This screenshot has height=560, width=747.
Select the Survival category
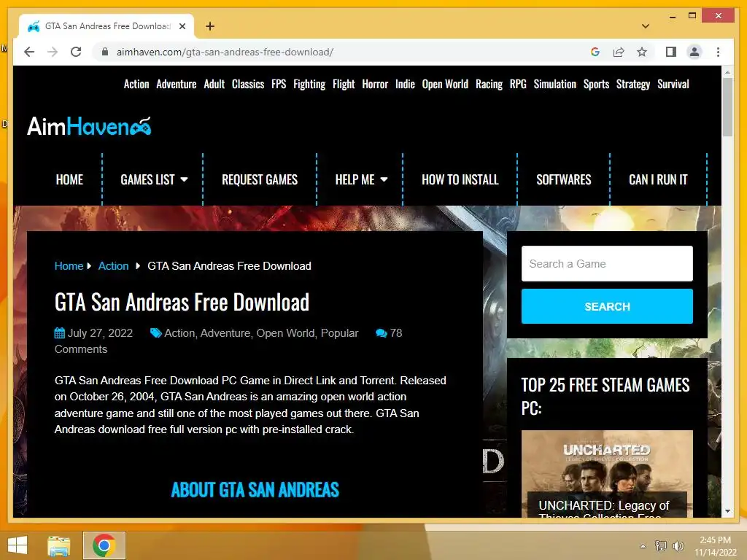(x=673, y=85)
